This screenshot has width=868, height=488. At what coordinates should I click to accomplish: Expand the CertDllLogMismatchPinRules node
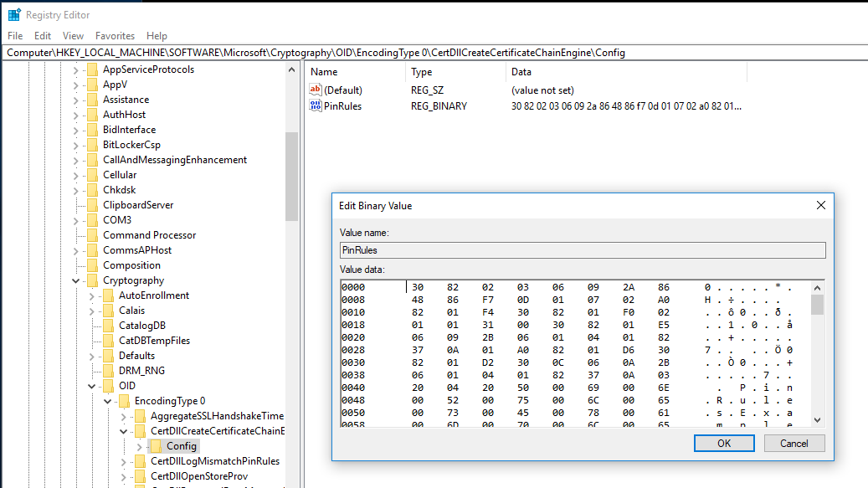124,461
